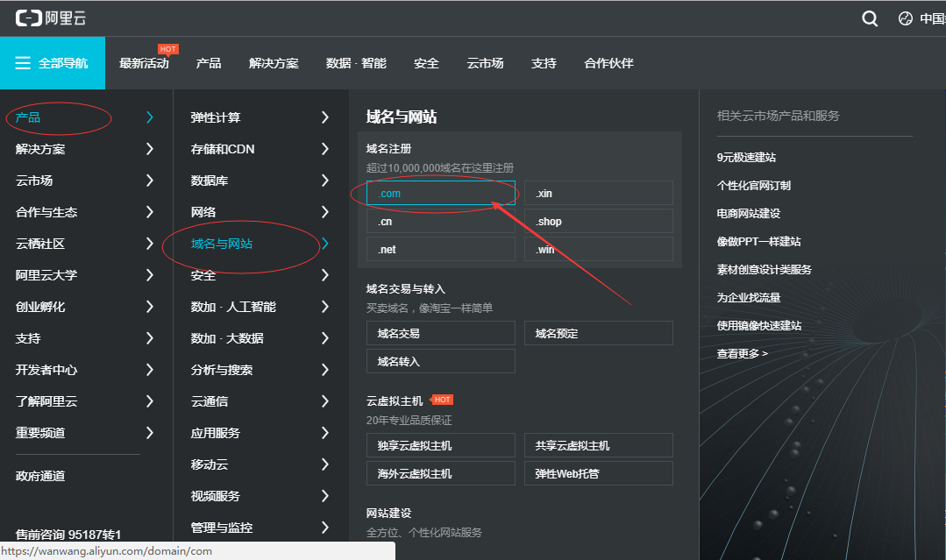Viewport: 946px width, 560px height.
Task: Click the globe region icon
Action: 906,18
